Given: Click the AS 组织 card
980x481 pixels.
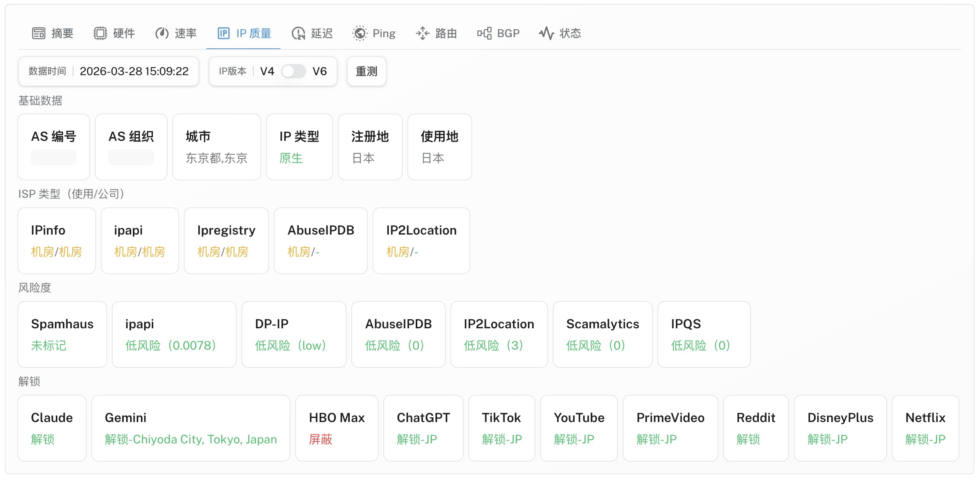Looking at the screenshot, I should (x=131, y=147).
